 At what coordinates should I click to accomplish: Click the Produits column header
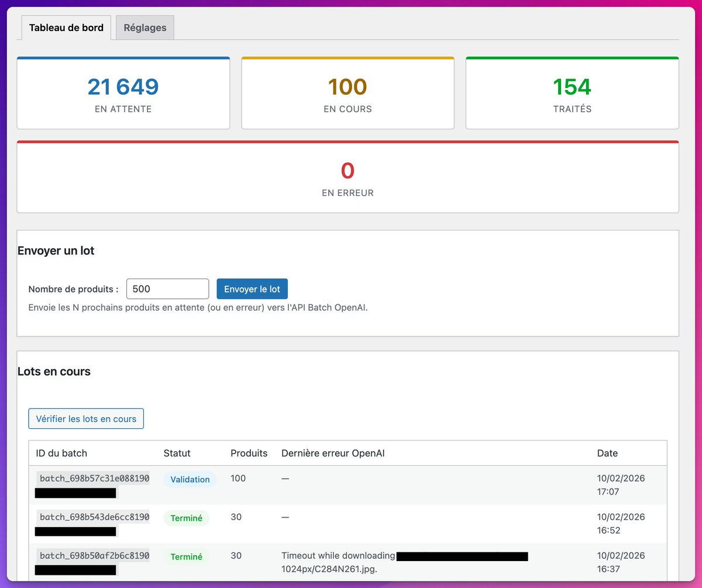249,453
